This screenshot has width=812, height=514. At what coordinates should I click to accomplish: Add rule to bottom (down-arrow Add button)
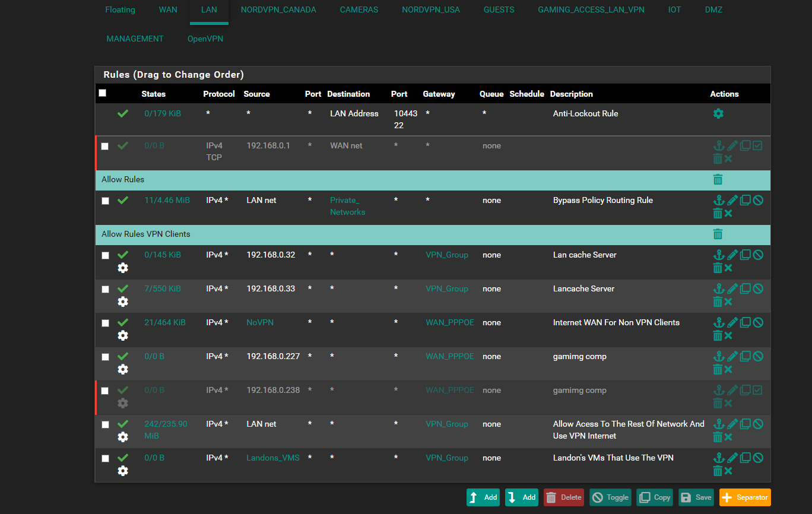pyautogui.click(x=521, y=497)
